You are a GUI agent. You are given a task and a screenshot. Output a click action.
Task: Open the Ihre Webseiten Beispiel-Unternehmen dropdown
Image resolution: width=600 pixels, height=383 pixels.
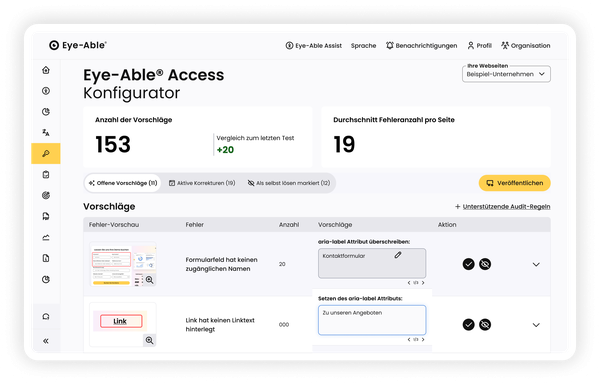pos(506,74)
